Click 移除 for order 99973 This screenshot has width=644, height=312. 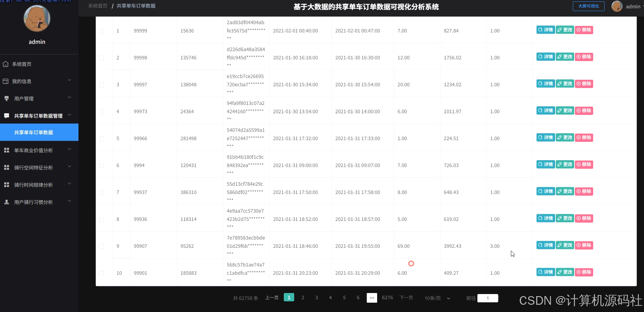584,111
